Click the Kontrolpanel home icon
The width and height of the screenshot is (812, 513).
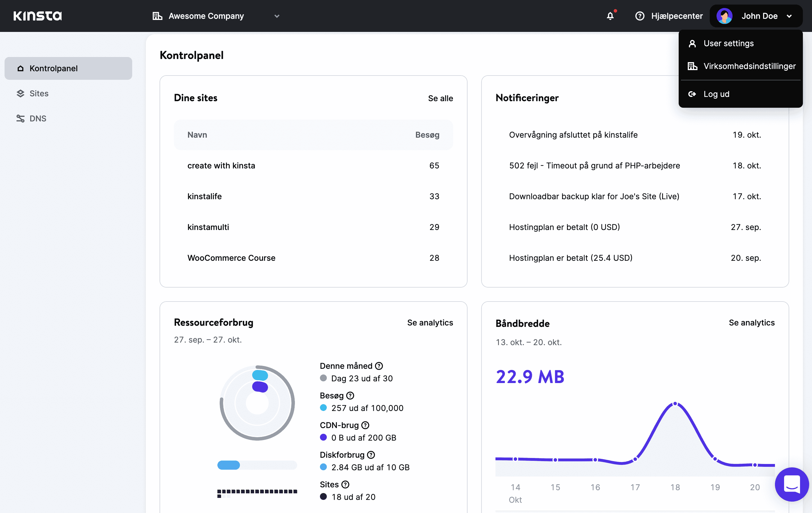(21, 68)
